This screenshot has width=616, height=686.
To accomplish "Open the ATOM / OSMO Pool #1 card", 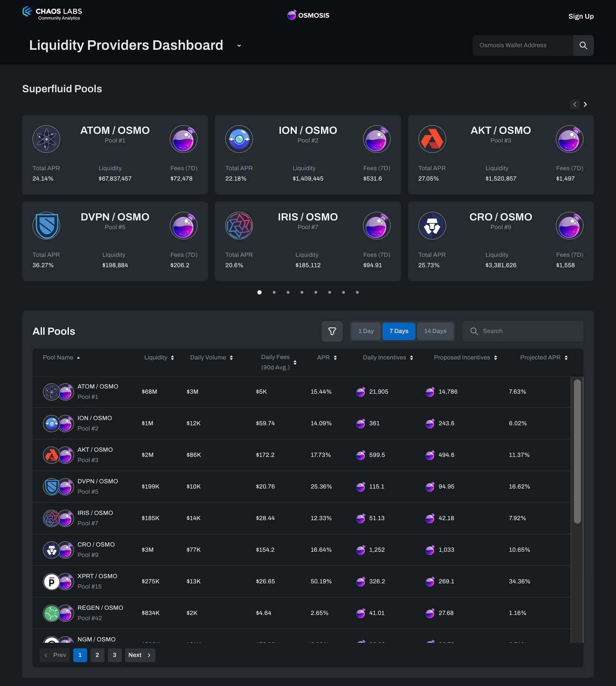I will click(115, 155).
